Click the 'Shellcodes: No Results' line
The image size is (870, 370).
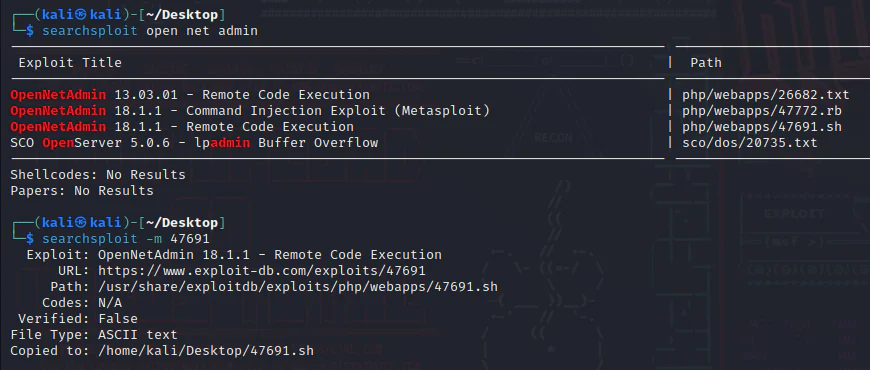click(98, 175)
